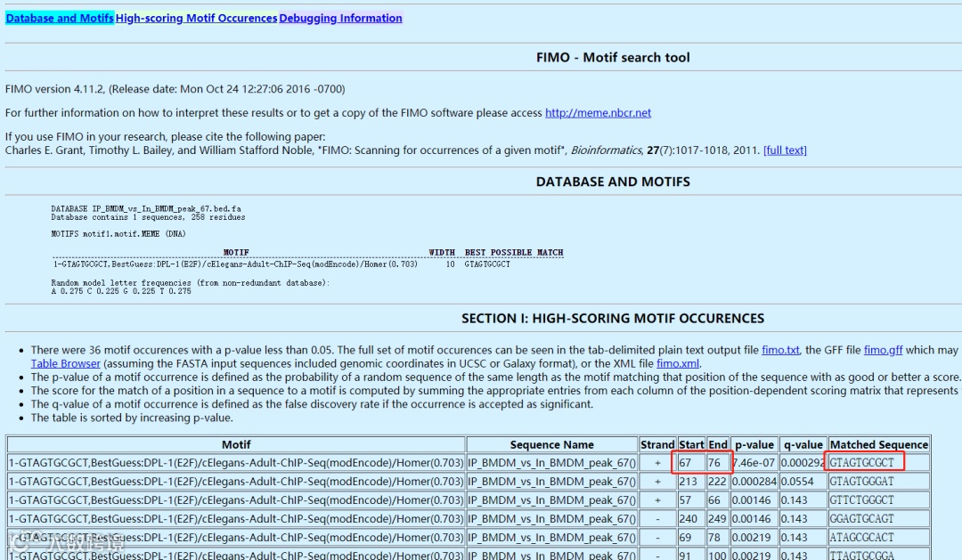Click the Start column header
The width and height of the screenshot is (962, 560).
pos(691,444)
